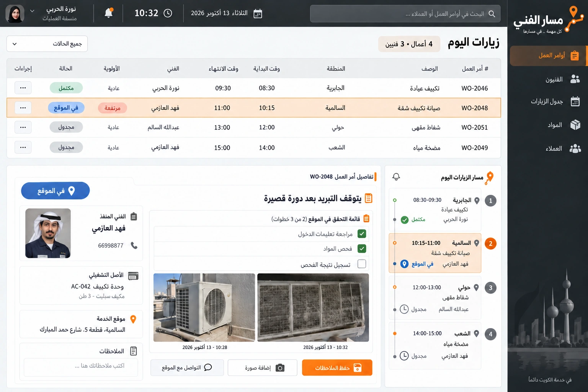Open the actions menu for WO-2048
Viewport: 588px width, 392px height.
point(23,108)
